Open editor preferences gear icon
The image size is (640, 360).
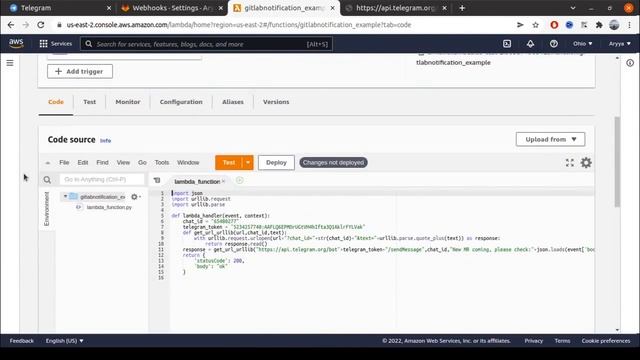pos(586,163)
